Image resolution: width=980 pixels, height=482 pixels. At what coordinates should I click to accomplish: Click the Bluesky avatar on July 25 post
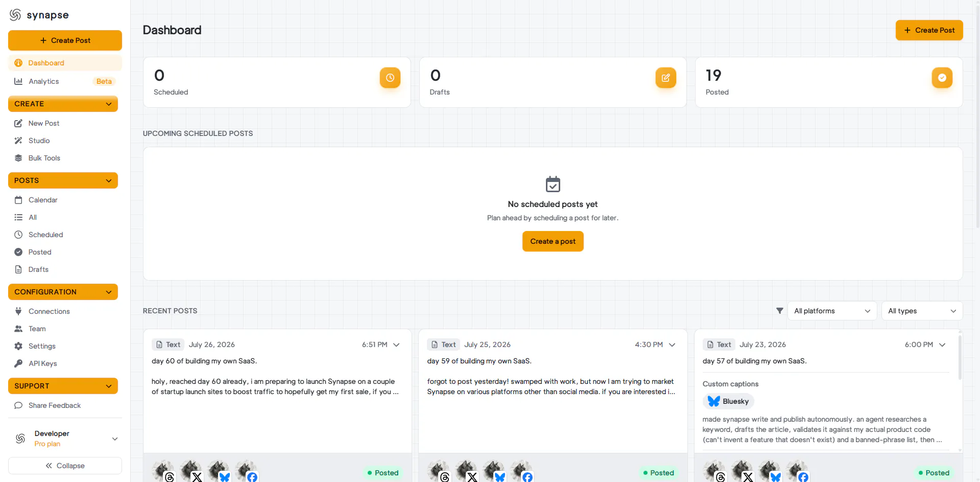coord(494,471)
